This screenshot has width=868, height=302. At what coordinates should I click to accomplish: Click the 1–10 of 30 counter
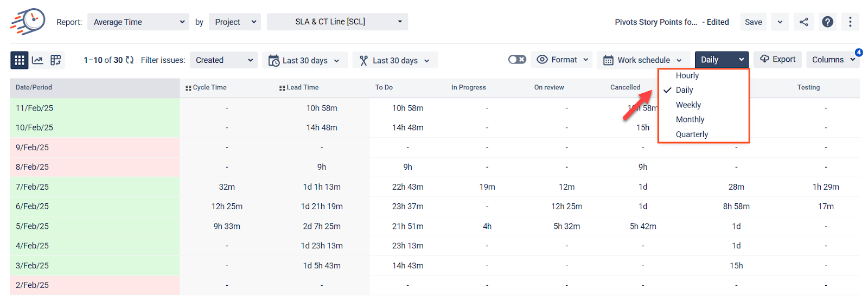tap(103, 60)
